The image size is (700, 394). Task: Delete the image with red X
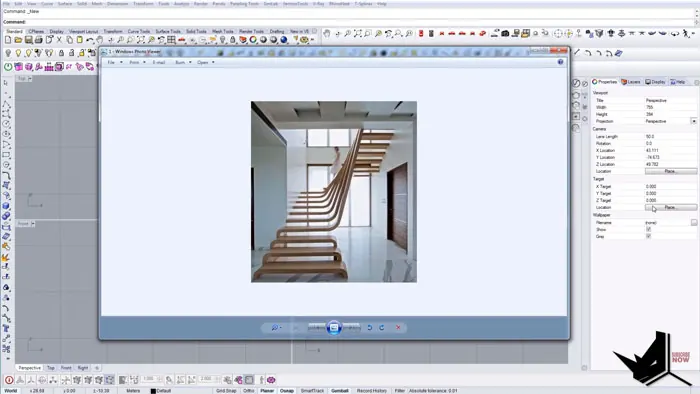[398, 328]
